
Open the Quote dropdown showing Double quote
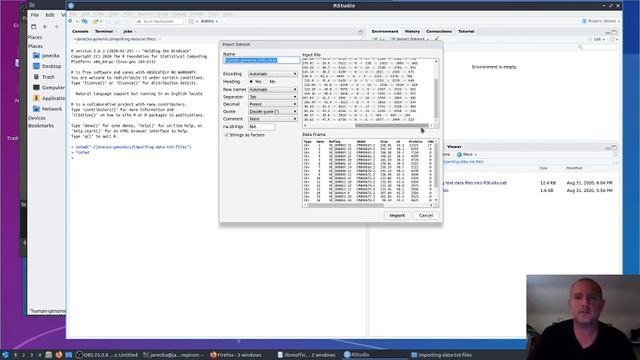[x=273, y=111]
